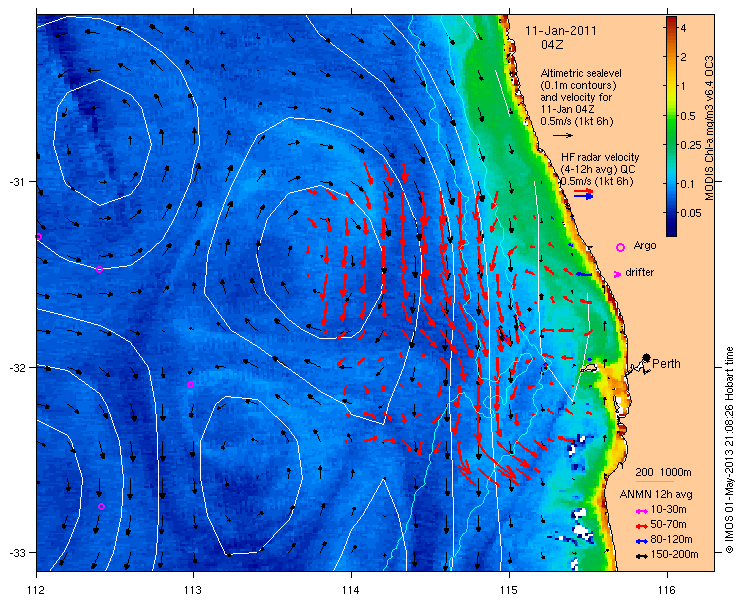The image size is (740, 600).
Task: Click the Altimetric sealevel description text
Action: (x=581, y=97)
